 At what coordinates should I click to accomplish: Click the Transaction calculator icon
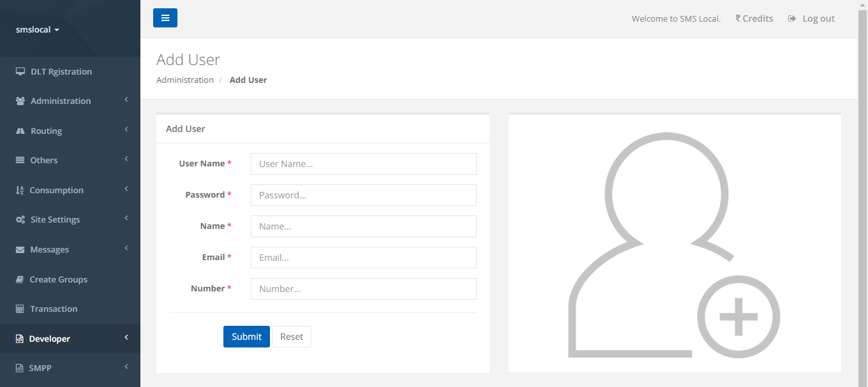20,309
